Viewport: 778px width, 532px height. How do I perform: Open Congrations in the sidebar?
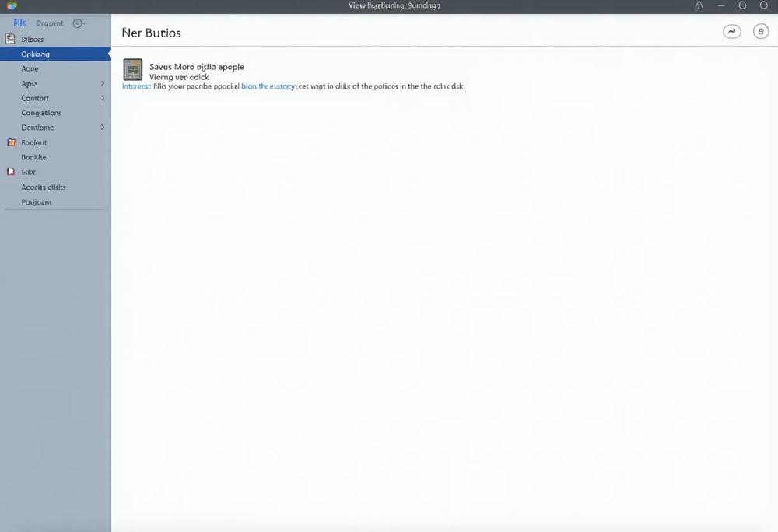pos(41,113)
